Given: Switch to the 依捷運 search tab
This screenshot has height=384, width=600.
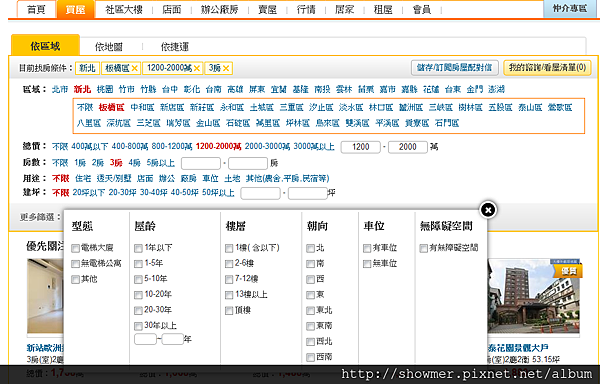Looking at the screenshot, I should click(174, 47).
